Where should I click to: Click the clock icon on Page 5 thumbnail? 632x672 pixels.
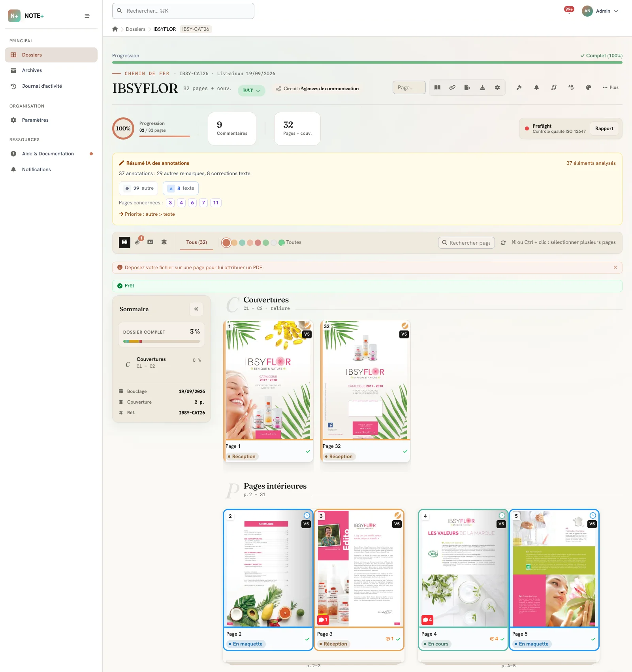(x=593, y=515)
